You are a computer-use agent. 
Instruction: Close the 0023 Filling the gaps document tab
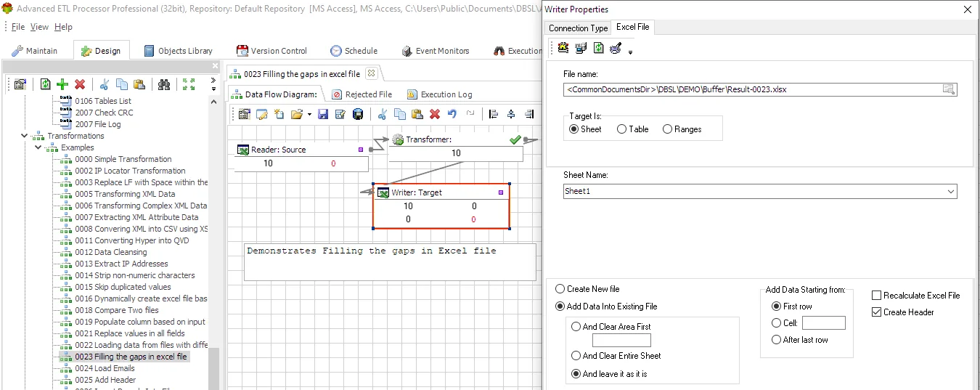point(370,73)
